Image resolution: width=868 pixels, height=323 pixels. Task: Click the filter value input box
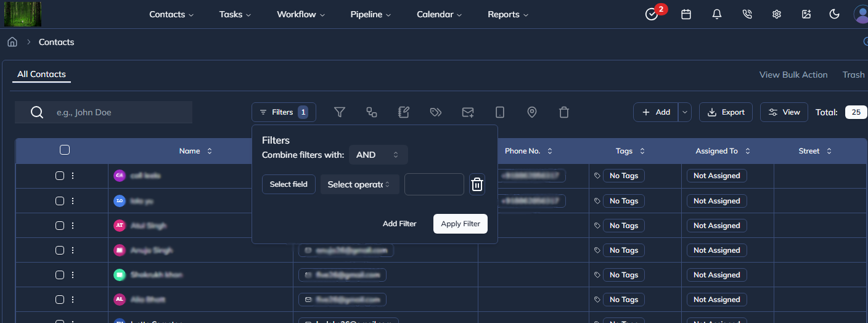point(434,184)
